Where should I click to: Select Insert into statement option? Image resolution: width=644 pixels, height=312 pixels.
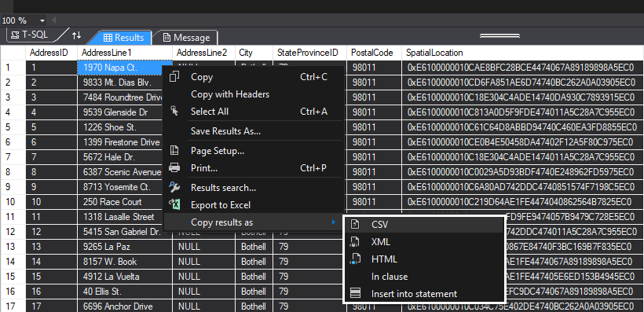[423, 293]
